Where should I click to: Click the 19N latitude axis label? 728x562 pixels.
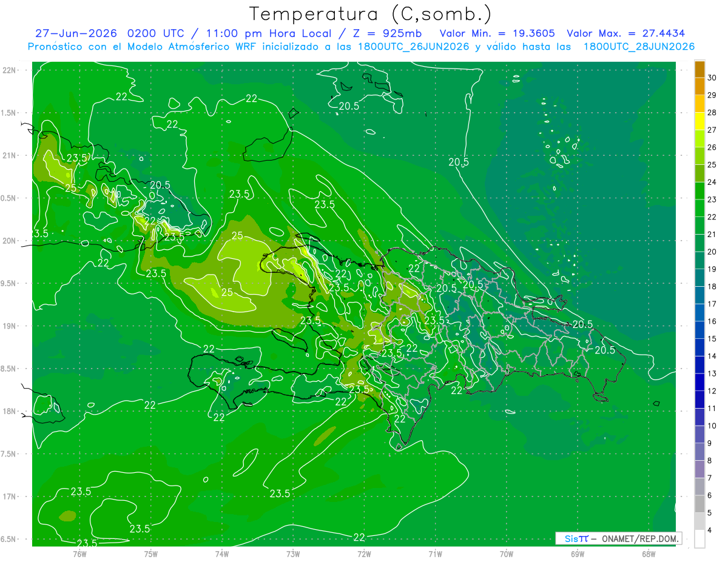click(10, 326)
